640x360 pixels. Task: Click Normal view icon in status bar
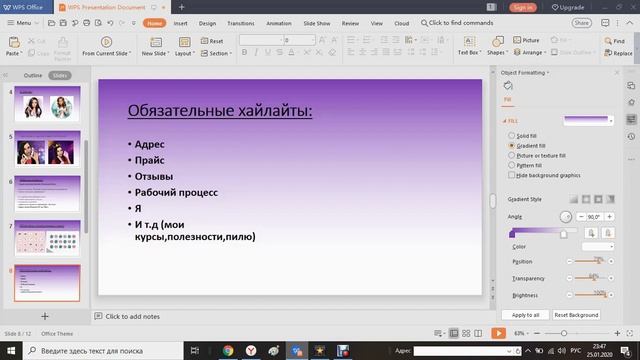pos(454,333)
